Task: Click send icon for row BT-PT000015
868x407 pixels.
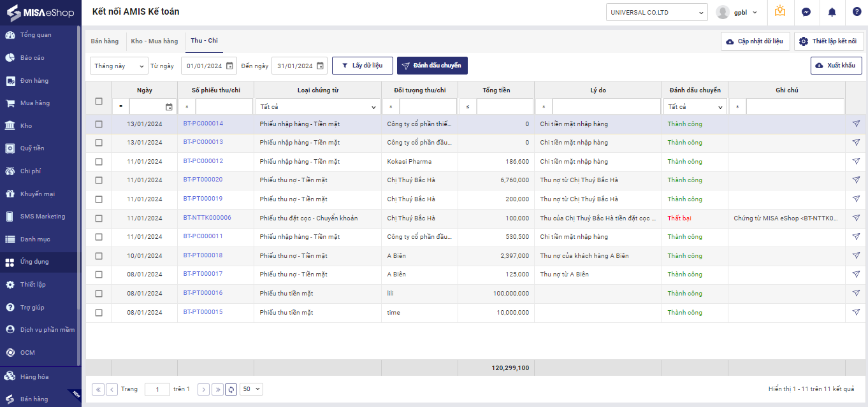Action: click(856, 313)
